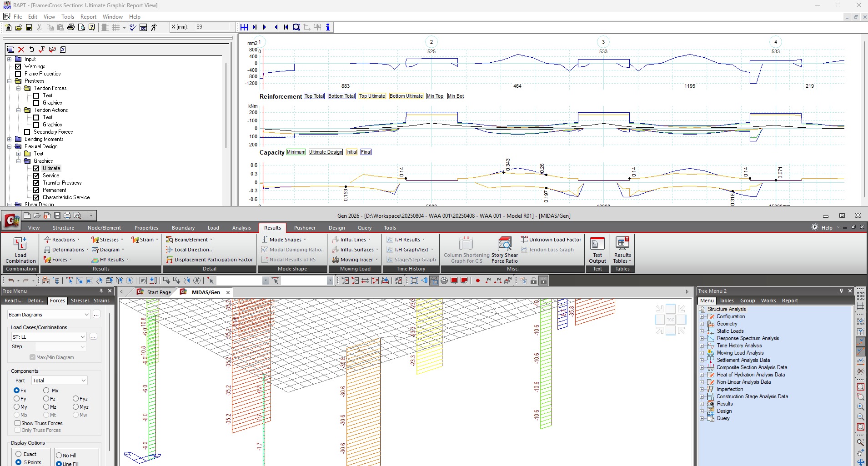The width and height of the screenshot is (868, 466).
Task: Open Results Tables in MIDAS ribbon
Action: 622,250
